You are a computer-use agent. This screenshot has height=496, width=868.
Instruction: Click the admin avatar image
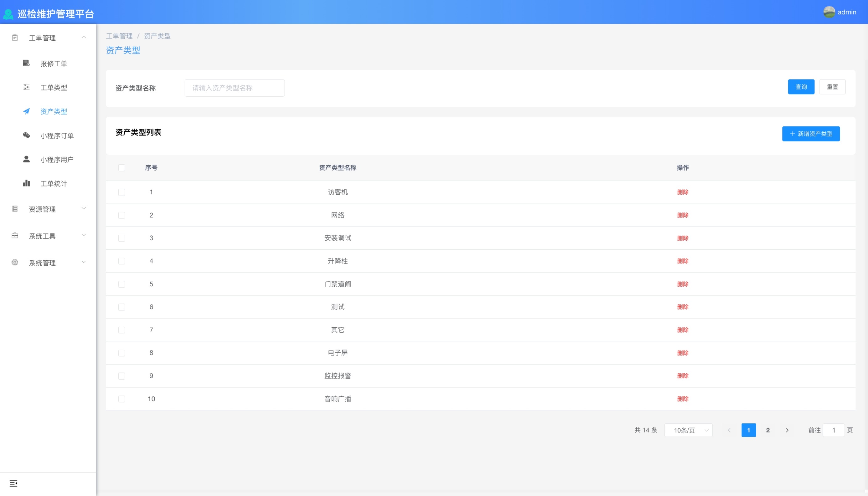(x=829, y=12)
